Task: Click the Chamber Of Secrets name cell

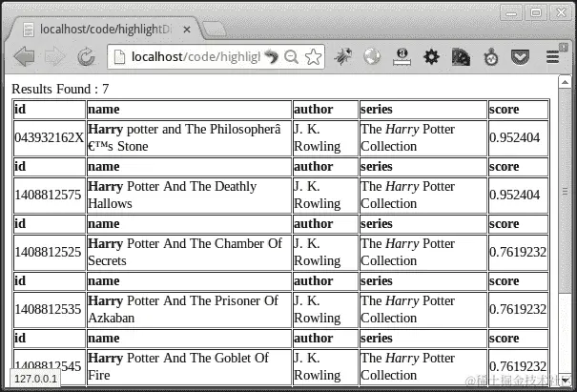Action: pyautogui.click(x=189, y=253)
